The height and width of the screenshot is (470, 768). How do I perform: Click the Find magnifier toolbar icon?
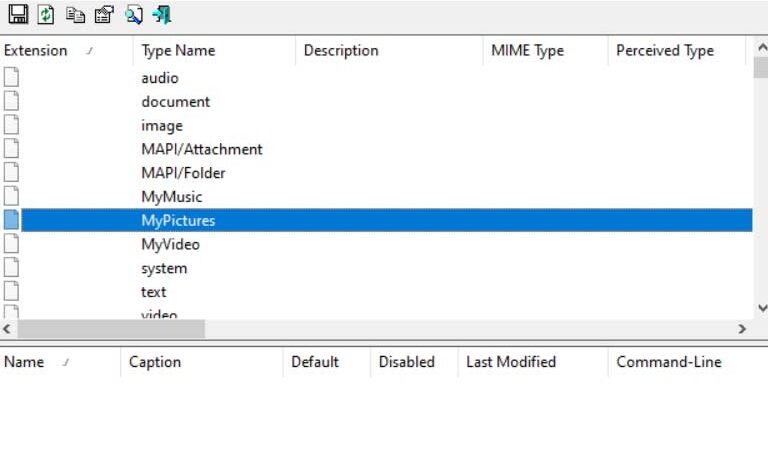134,15
